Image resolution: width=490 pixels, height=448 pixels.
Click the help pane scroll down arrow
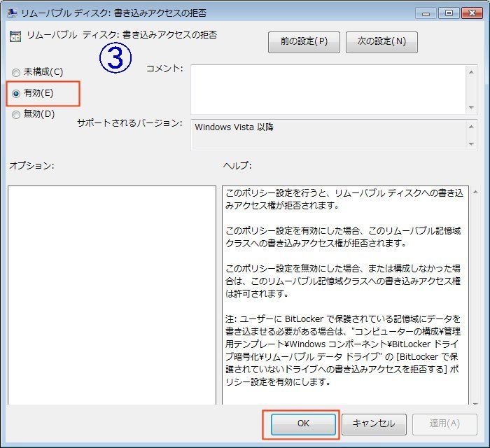pos(475,404)
